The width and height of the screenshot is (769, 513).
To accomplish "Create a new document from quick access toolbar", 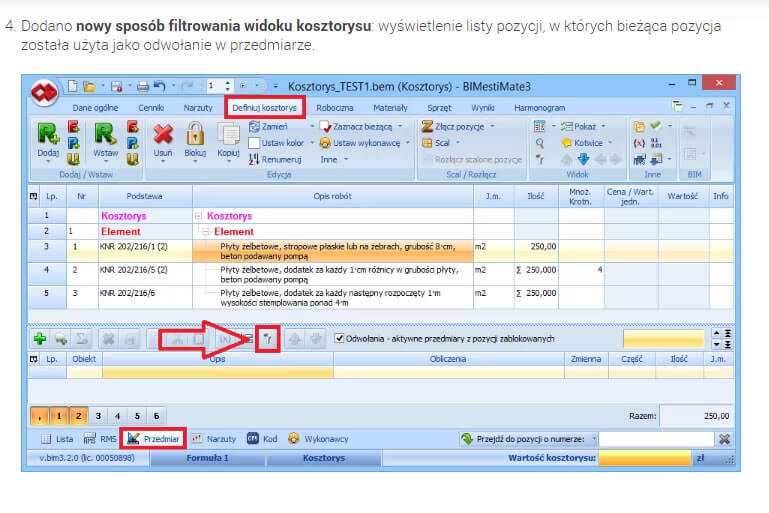I will tap(73, 86).
